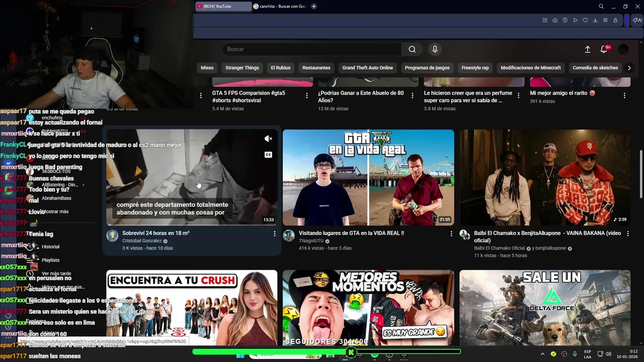
Task: Open Mejores Momentos video thumbnail
Action: pos(368,308)
